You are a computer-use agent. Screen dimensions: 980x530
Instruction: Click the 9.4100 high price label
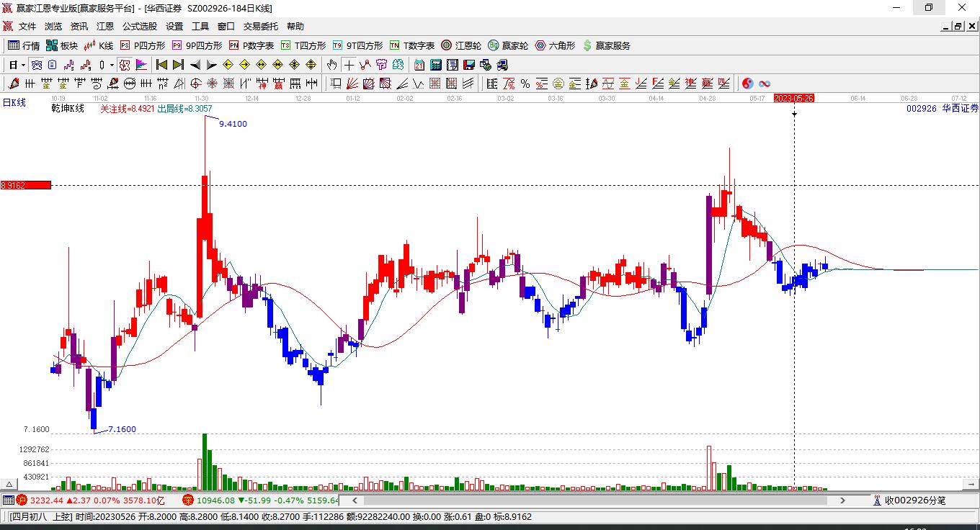point(233,124)
